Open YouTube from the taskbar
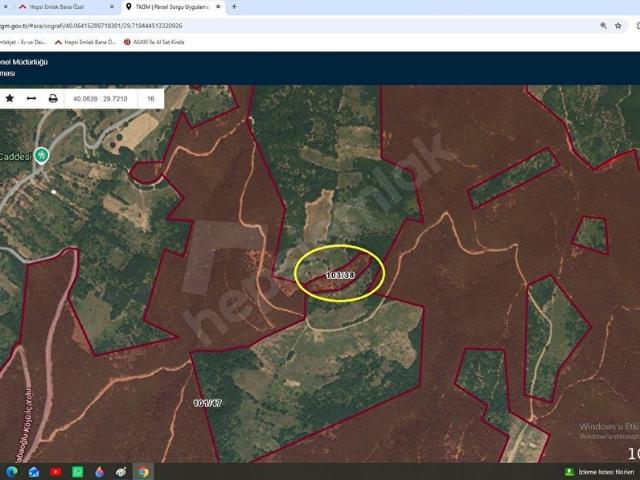The height and width of the screenshot is (480, 640). click(x=56, y=472)
